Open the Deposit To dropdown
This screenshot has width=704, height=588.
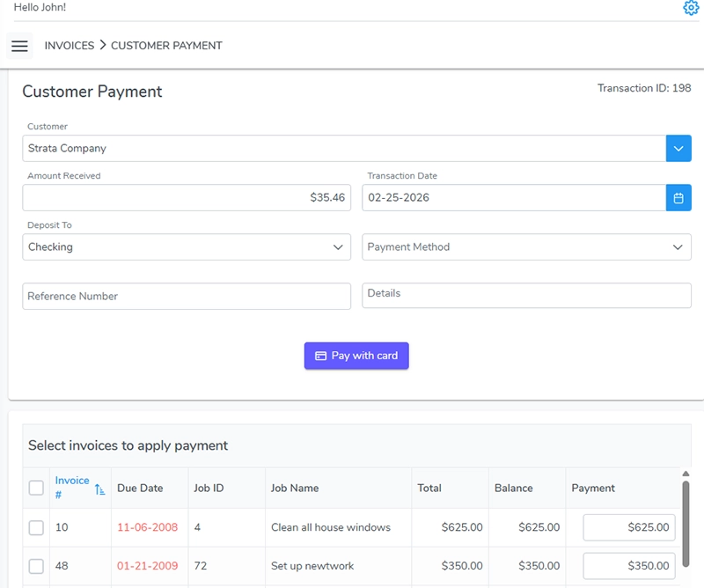[187, 247]
